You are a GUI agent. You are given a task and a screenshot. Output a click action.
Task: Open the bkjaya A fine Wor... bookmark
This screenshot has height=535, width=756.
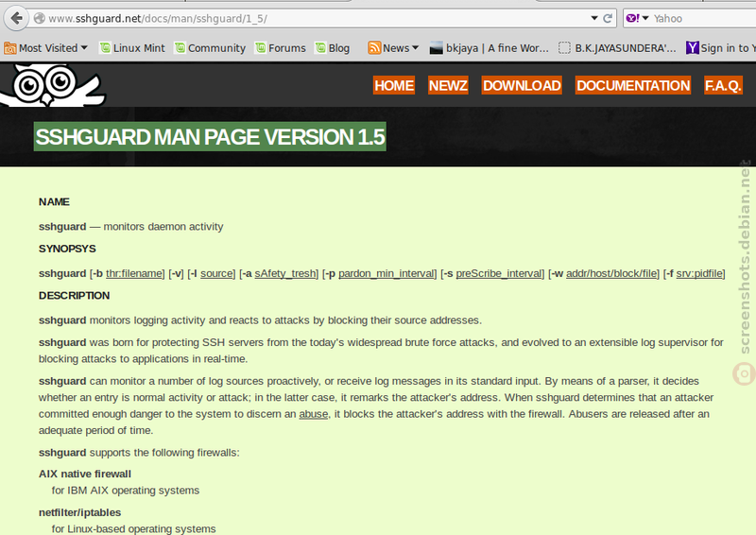[x=490, y=48]
